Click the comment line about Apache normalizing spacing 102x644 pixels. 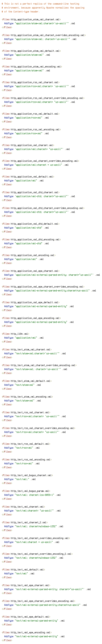tap(43, 8)
